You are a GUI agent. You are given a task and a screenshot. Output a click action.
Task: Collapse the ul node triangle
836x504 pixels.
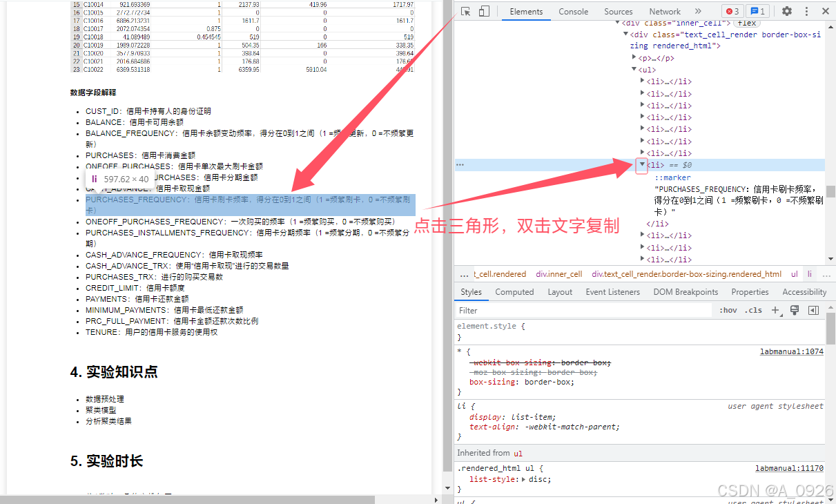(634, 70)
